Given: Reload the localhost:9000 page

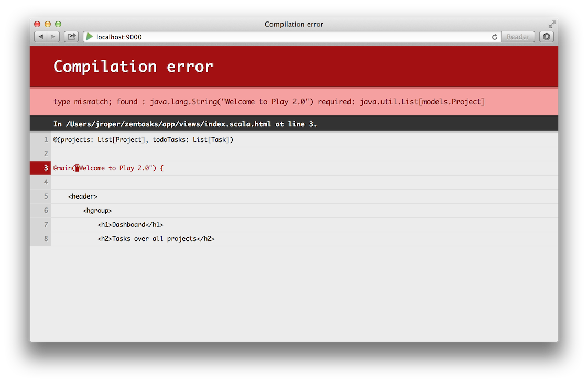Looking at the screenshot, I should point(494,37).
